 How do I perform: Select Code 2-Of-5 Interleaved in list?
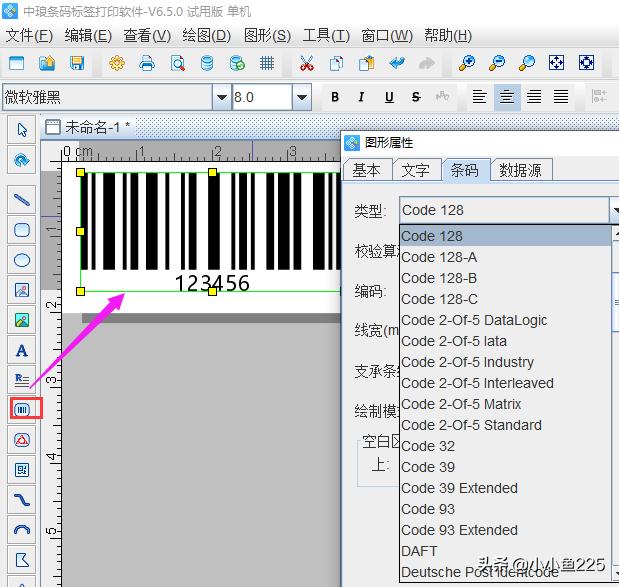tap(477, 383)
